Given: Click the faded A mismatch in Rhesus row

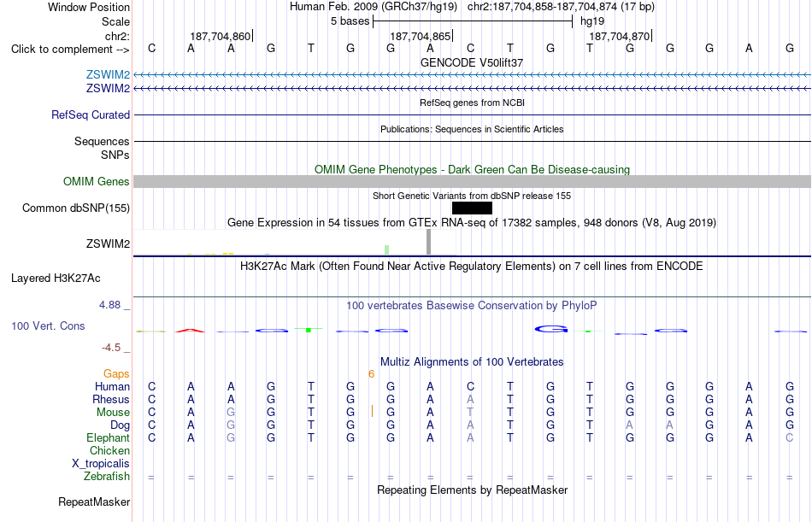Looking at the screenshot, I should pos(470,400).
